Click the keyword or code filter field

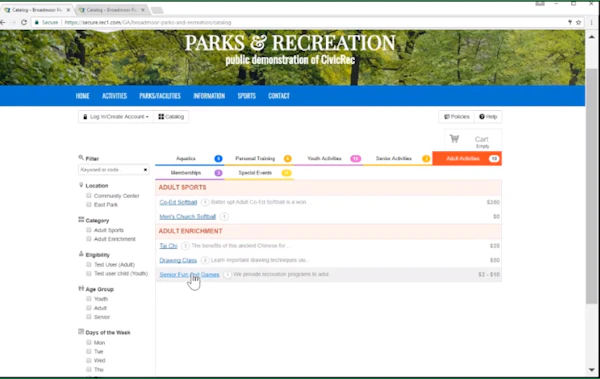(114, 170)
